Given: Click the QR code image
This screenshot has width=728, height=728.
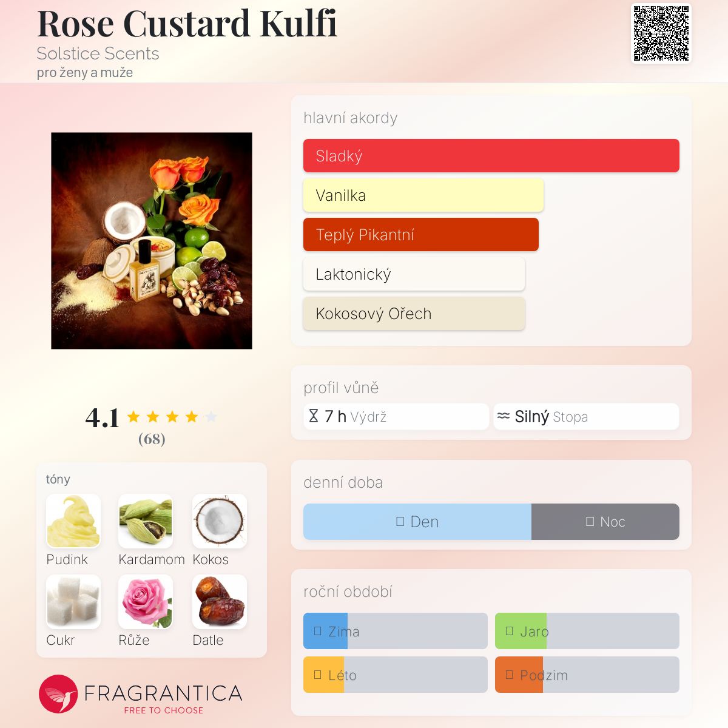Looking at the screenshot, I should click(661, 33).
